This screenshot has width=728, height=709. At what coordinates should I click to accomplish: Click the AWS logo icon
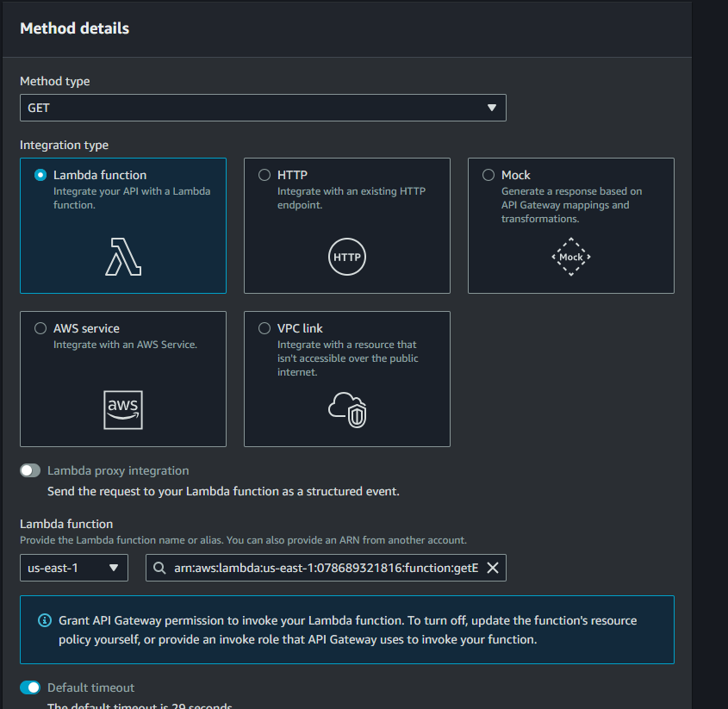(123, 410)
